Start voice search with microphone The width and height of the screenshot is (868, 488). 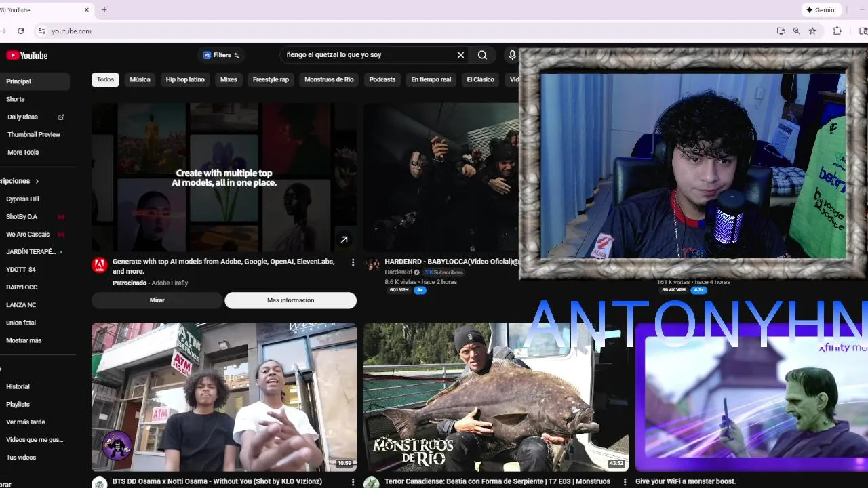coord(512,55)
